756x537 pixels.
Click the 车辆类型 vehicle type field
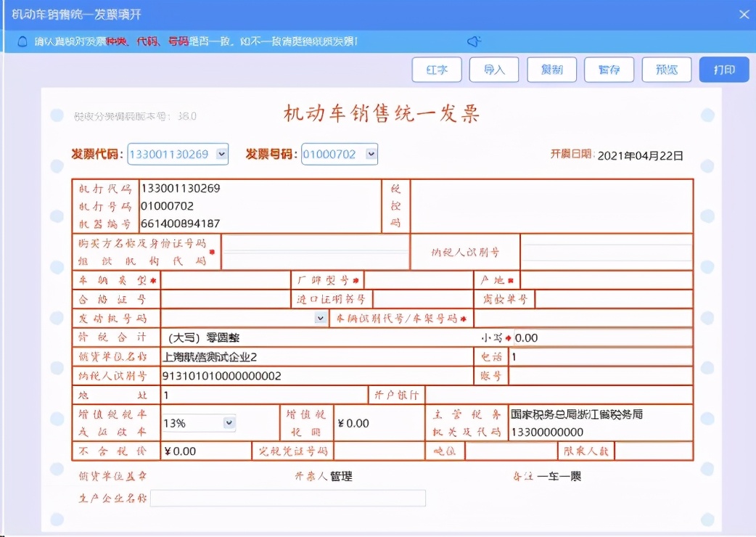click(x=225, y=279)
